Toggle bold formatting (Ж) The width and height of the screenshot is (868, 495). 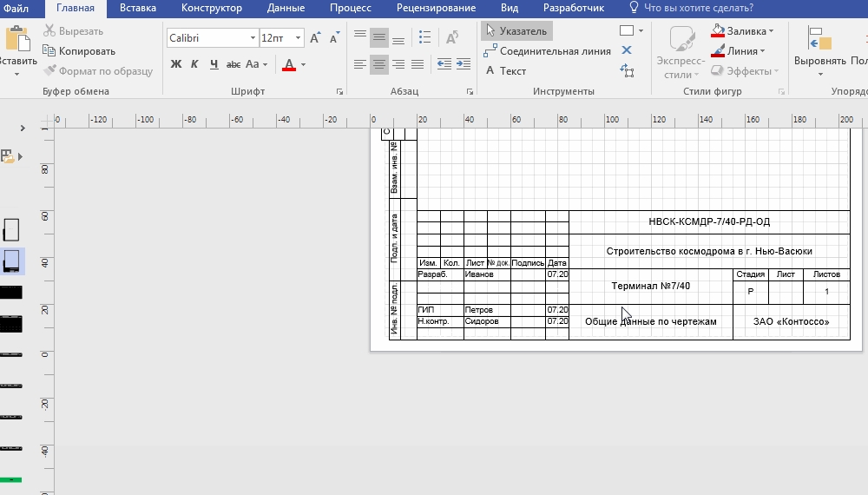tap(176, 64)
